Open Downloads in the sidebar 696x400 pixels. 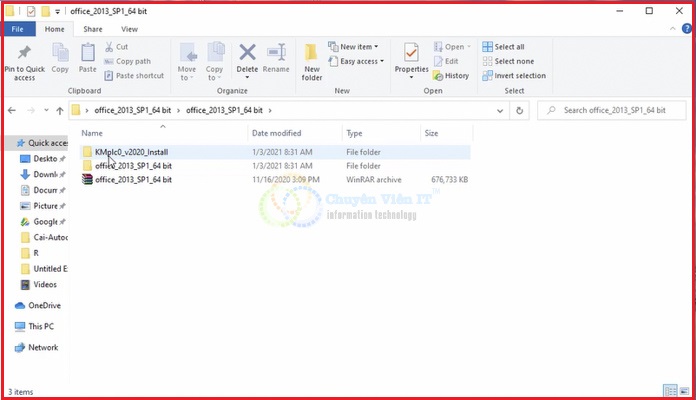(x=43, y=174)
